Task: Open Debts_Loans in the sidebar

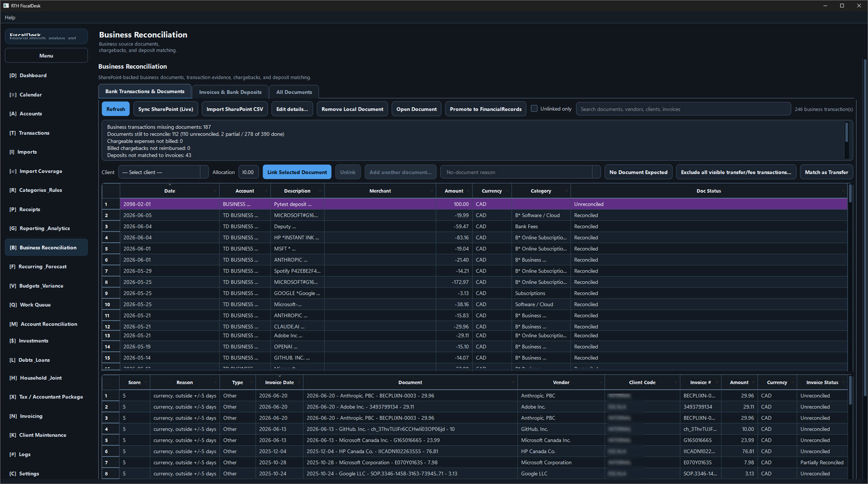Action: pyautogui.click(x=46, y=360)
